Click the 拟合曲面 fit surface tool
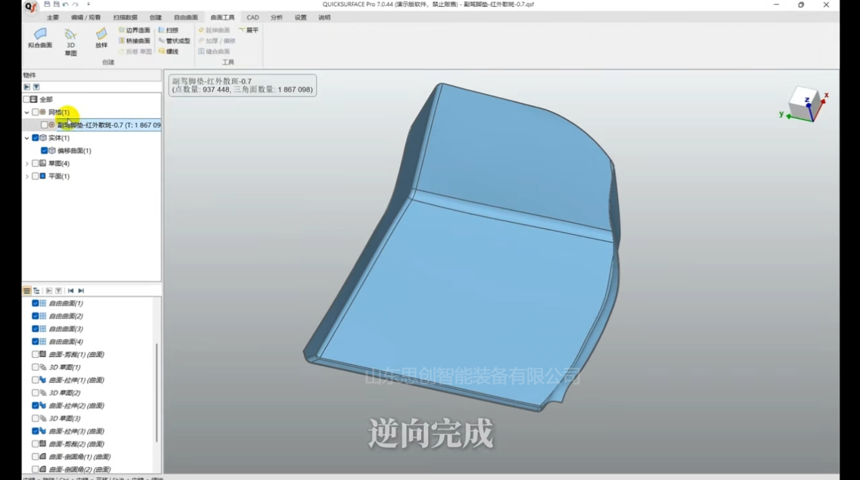The height and width of the screenshot is (480, 860). [x=40, y=38]
